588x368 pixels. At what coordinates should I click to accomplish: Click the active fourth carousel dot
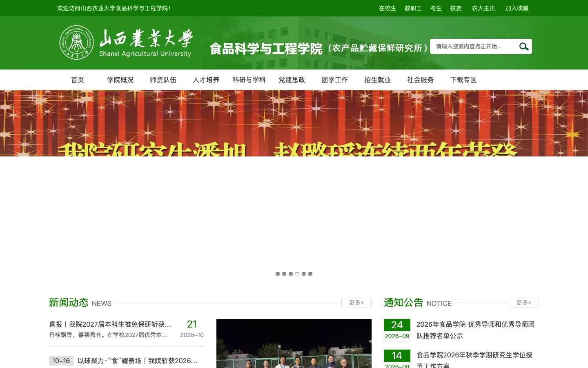pyautogui.click(x=297, y=274)
